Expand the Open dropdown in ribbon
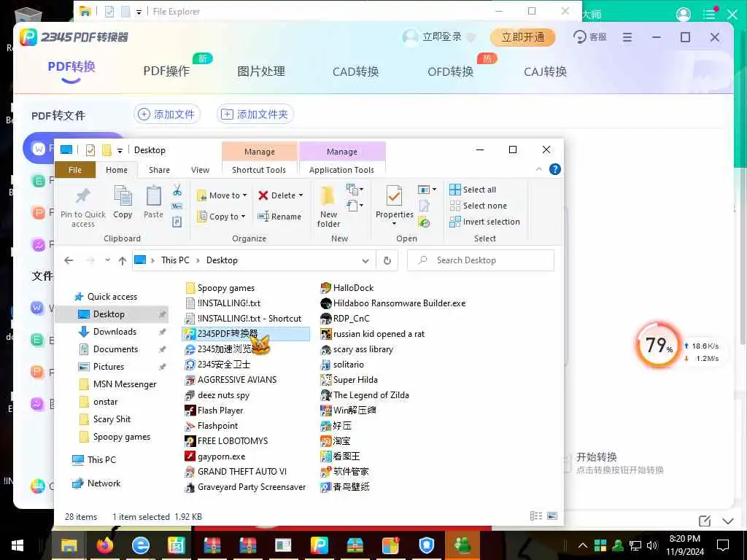The image size is (747, 560). pos(427,190)
